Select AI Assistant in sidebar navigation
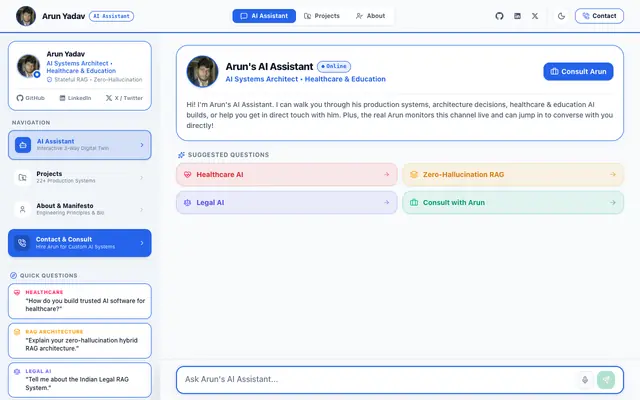This screenshot has width=640, height=400. pyautogui.click(x=80, y=145)
